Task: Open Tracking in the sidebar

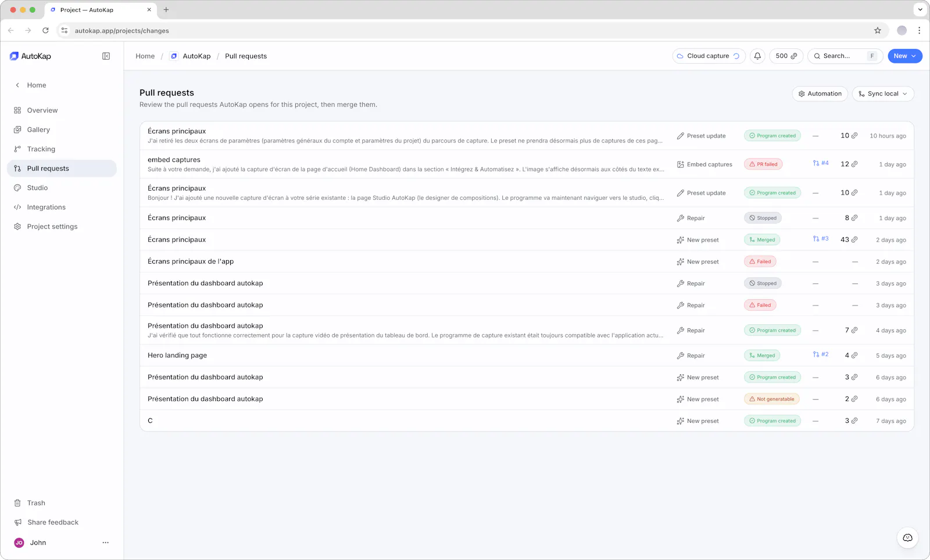Action: [x=62, y=149]
